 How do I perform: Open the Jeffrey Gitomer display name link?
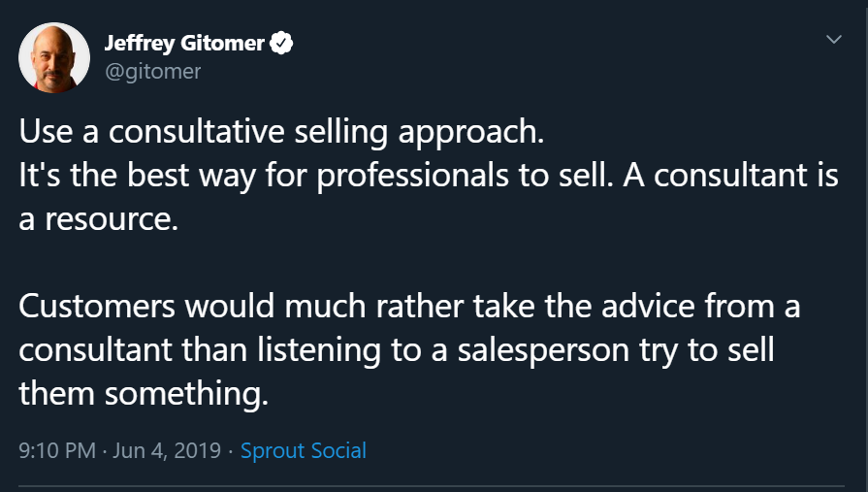pos(184,44)
